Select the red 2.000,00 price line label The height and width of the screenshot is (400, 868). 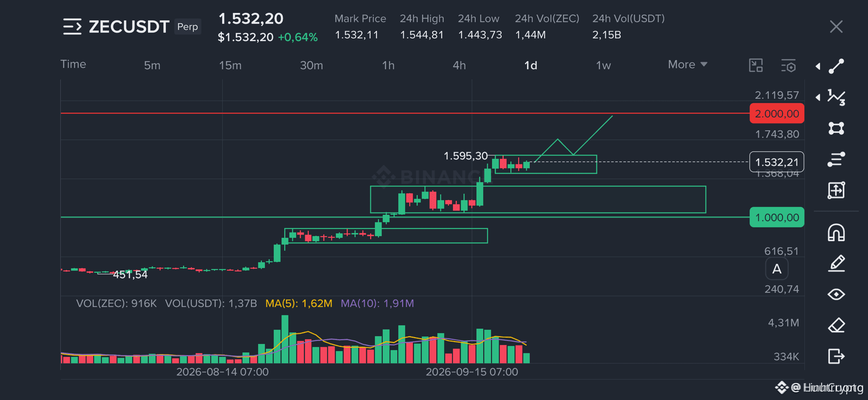pyautogui.click(x=777, y=114)
